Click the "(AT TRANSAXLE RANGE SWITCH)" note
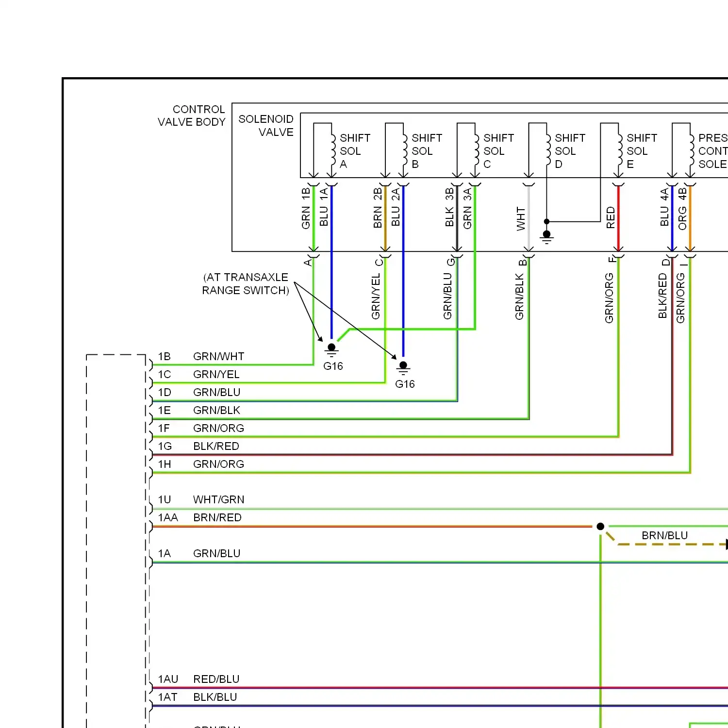 pos(246,284)
